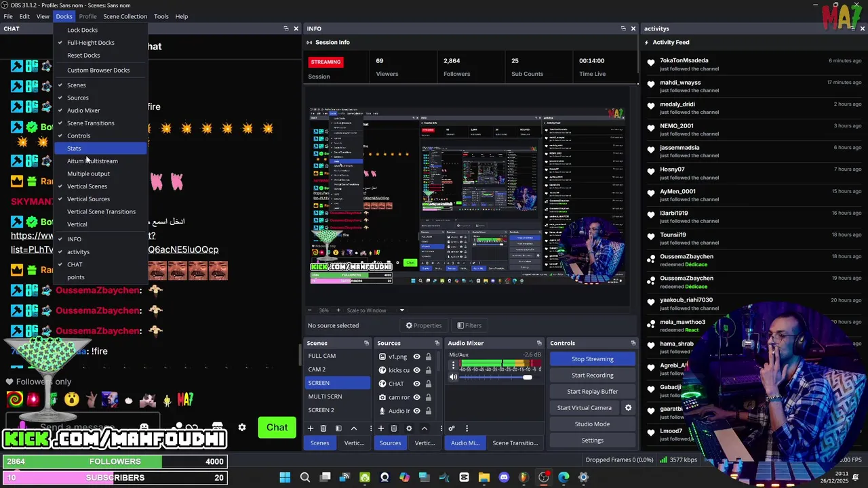Select Stats in the Docks menu
The image size is (868, 488).
coord(100,148)
